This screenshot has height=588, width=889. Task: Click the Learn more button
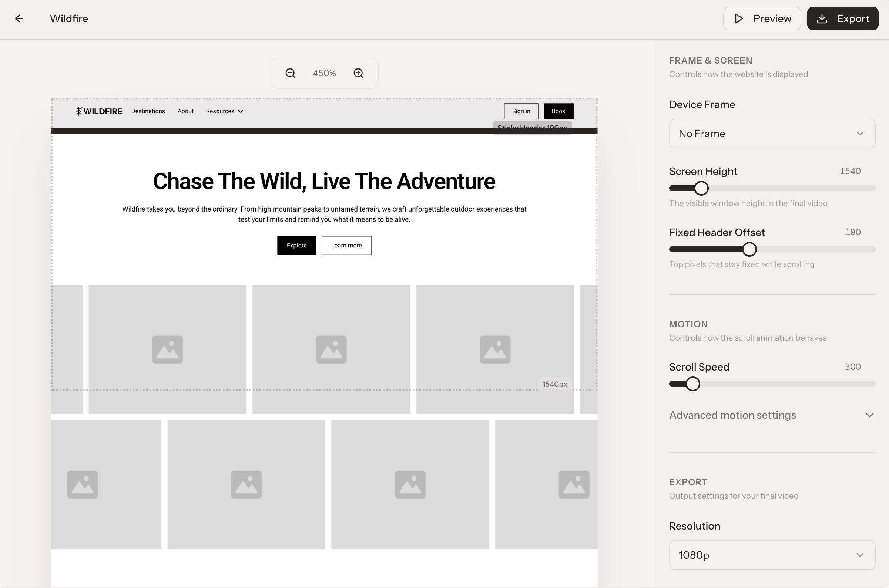(x=346, y=245)
